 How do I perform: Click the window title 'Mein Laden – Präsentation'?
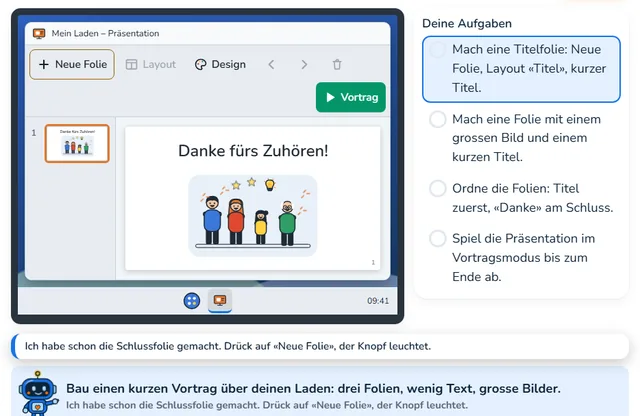pyautogui.click(x=105, y=33)
